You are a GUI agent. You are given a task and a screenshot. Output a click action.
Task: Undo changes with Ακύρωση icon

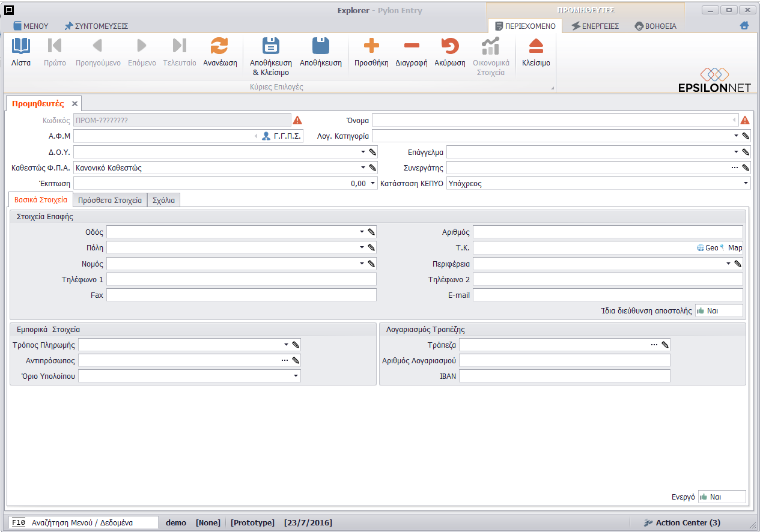[x=450, y=46]
